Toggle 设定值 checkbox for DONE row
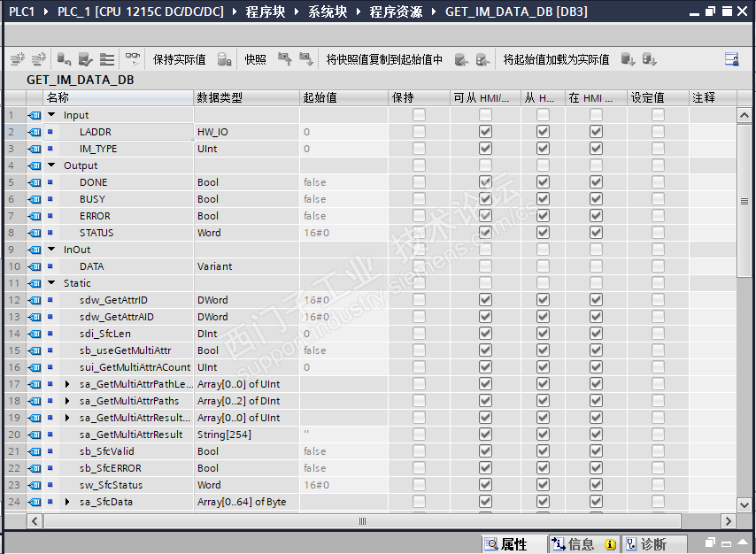Image resolution: width=756 pixels, height=554 pixels. 658,182
